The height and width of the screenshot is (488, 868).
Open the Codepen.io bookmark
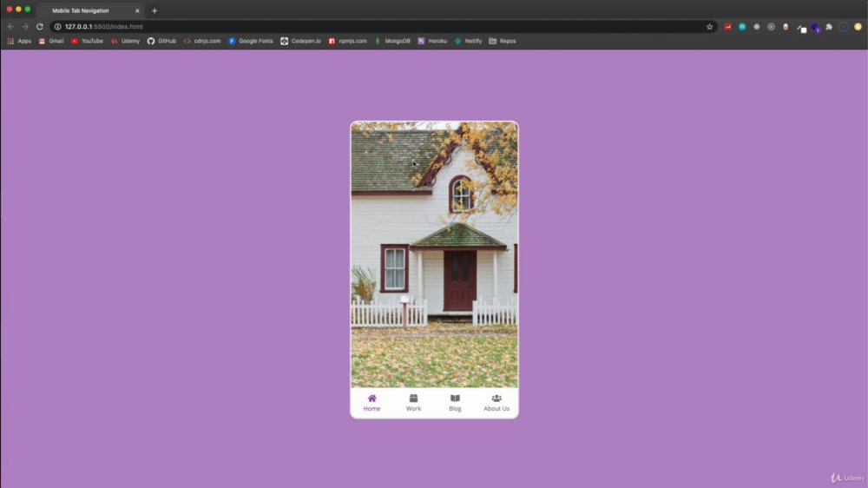click(300, 41)
